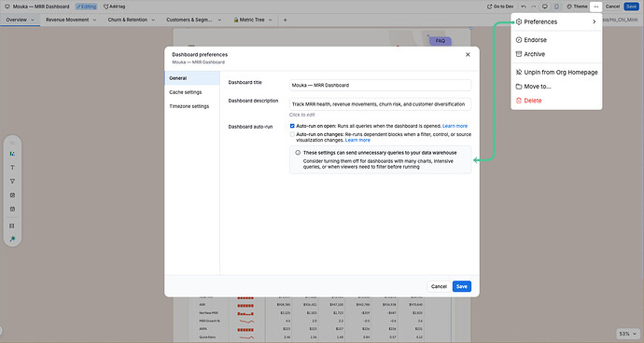Open Metric Tree tab dropdown arrow

[x=271, y=20]
